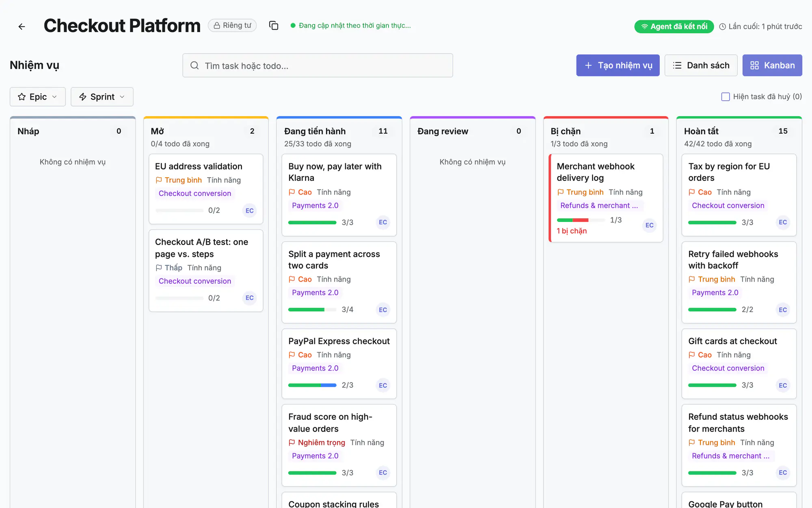Click the 2/3 progress bar on PayPal Express
812x508 pixels.
click(x=312, y=385)
